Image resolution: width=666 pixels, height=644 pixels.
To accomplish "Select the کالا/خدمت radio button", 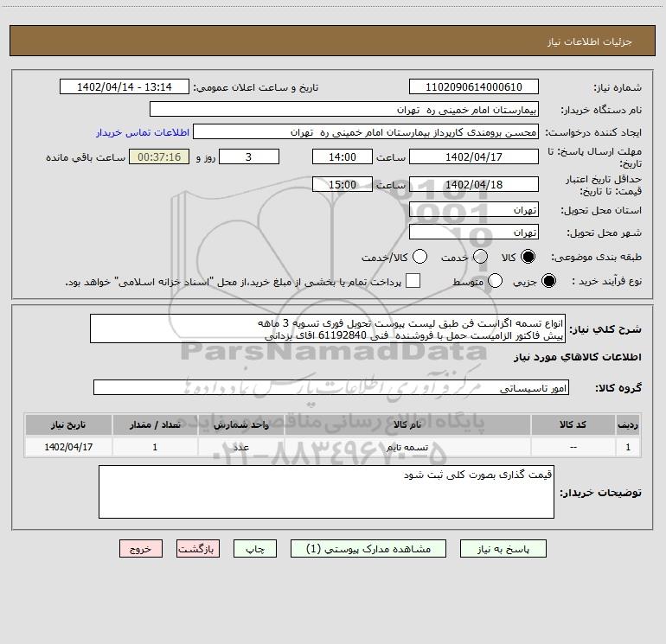I will [x=419, y=257].
